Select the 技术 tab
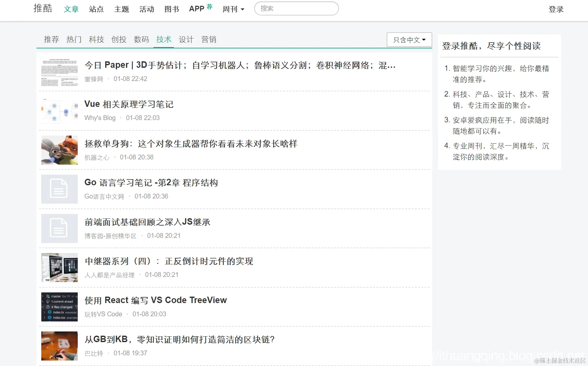Screen dimensions: 588x366 pyautogui.click(x=164, y=39)
